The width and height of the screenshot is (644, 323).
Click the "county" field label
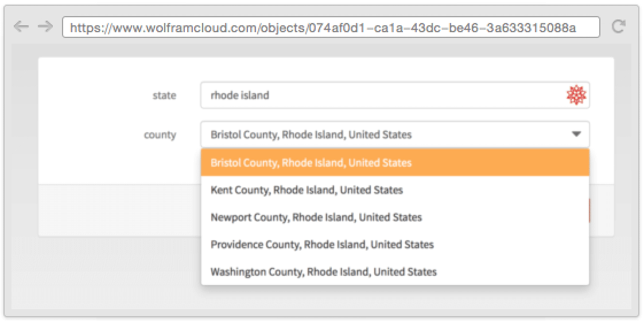160,134
